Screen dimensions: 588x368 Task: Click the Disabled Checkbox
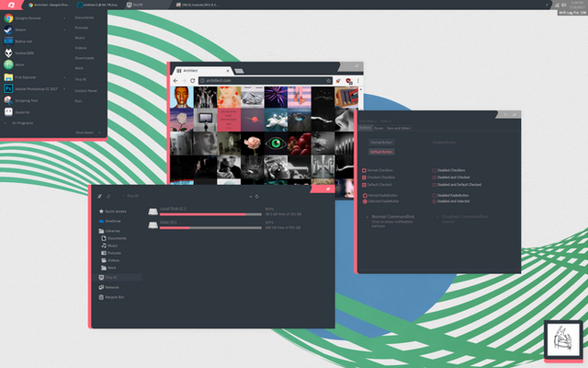click(x=435, y=170)
